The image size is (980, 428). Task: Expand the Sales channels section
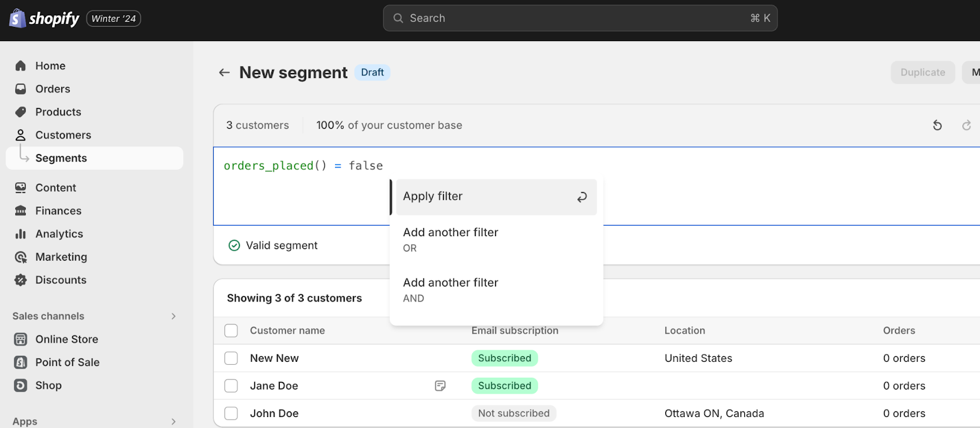[x=173, y=316]
